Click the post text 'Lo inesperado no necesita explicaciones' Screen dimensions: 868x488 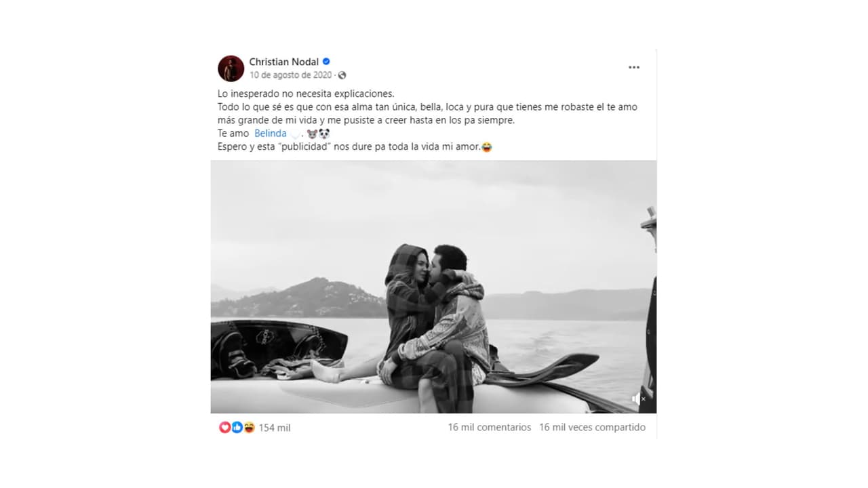tap(306, 94)
